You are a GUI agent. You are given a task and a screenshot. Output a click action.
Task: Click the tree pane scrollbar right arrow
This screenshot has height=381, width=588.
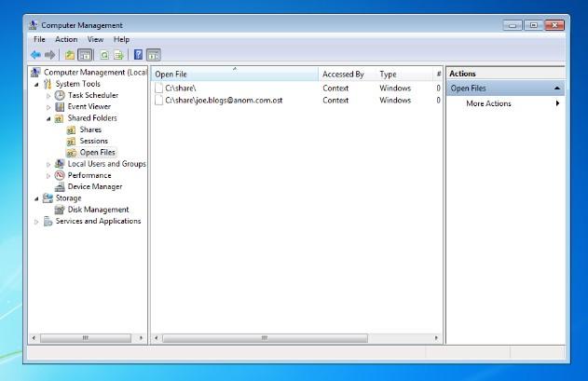tap(141, 338)
